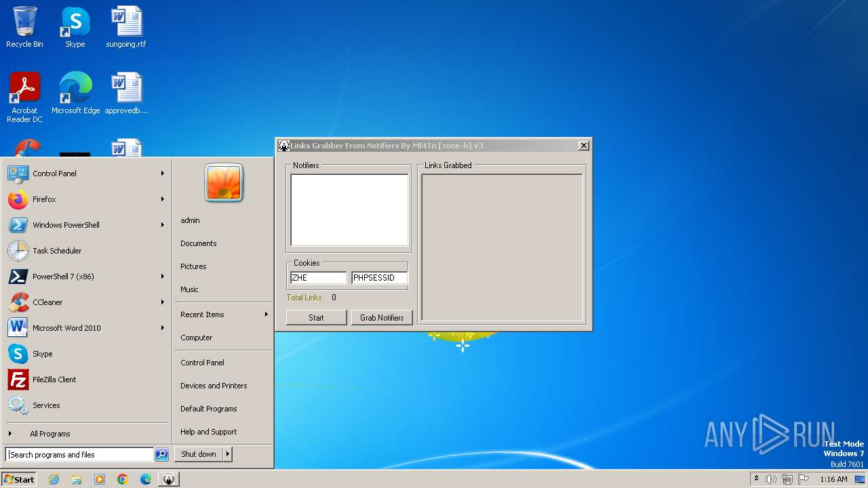Open the sungoing.rtf desktop file
The image size is (868, 488).
[x=126, y=27]
